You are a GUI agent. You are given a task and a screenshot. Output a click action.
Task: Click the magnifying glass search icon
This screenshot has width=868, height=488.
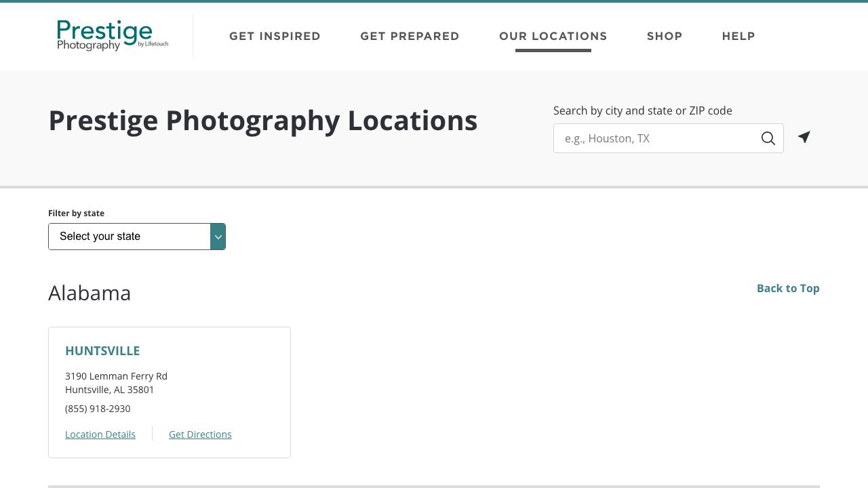[x=768, y=138]
